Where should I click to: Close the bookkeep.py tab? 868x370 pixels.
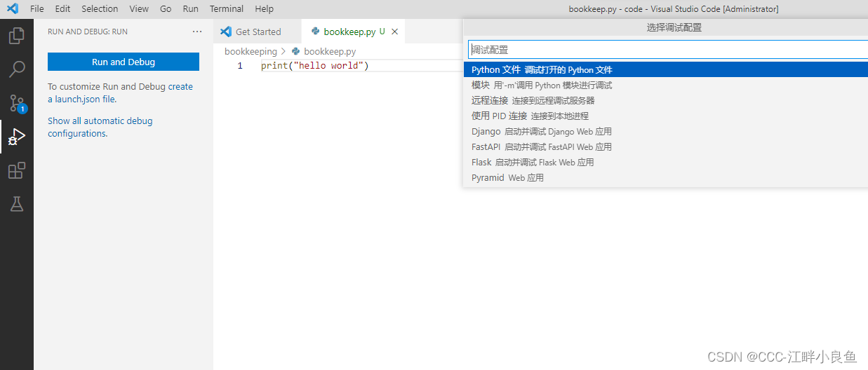pyautogui.click(x=394, y=32)
